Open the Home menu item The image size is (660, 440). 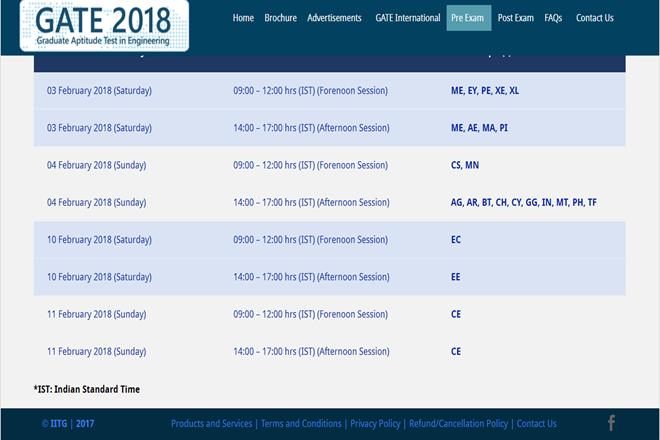pyautogui.click(x=243, y=18)
